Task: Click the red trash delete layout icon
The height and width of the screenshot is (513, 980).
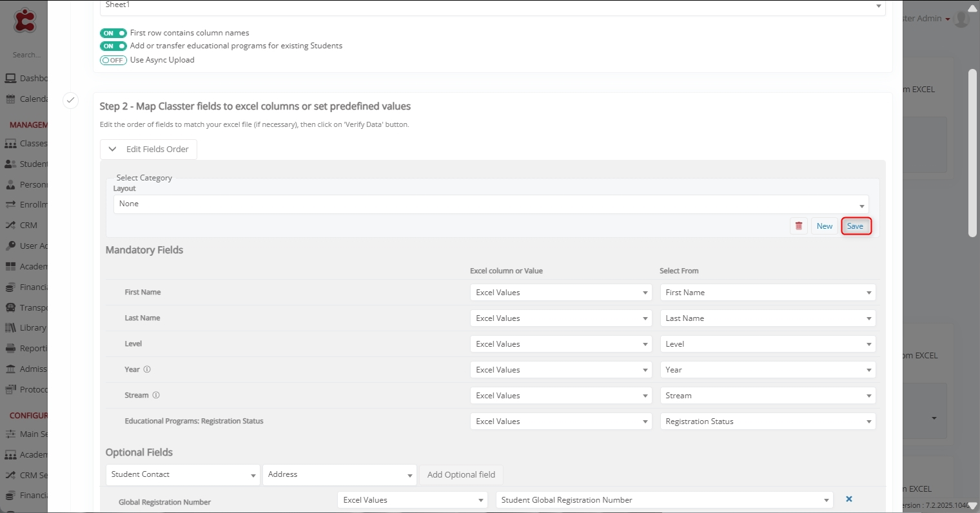Action: coord(799,226)
